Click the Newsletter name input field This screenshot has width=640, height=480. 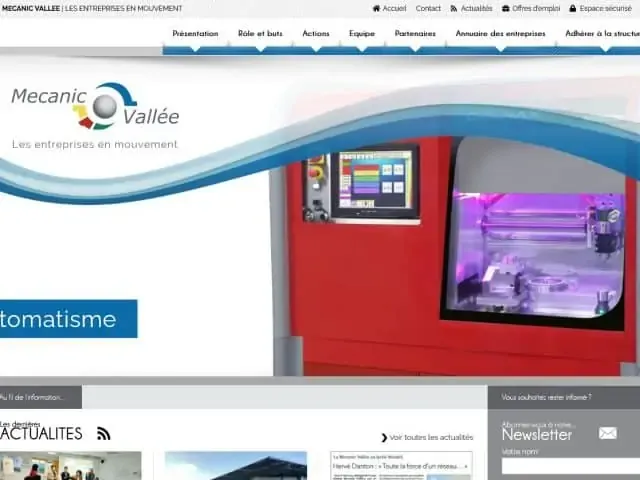tap(570, 466)
